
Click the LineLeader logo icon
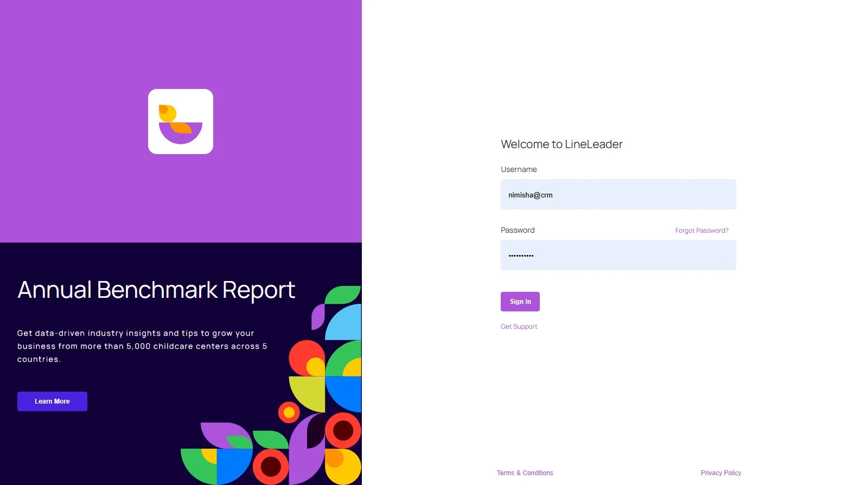pyautogui.click(x=181, y=122)
